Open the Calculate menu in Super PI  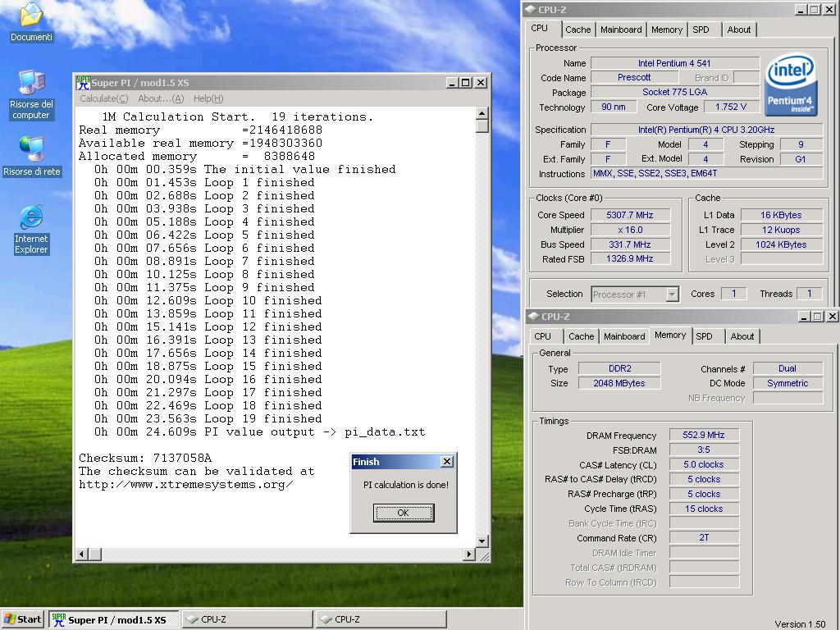point(104,98)
